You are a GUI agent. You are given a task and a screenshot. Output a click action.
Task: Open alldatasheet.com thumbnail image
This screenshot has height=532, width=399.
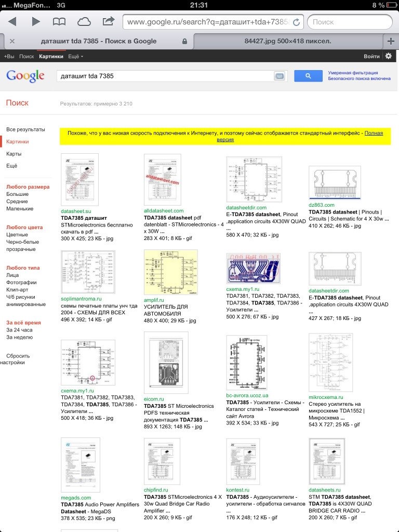point(163,179)
